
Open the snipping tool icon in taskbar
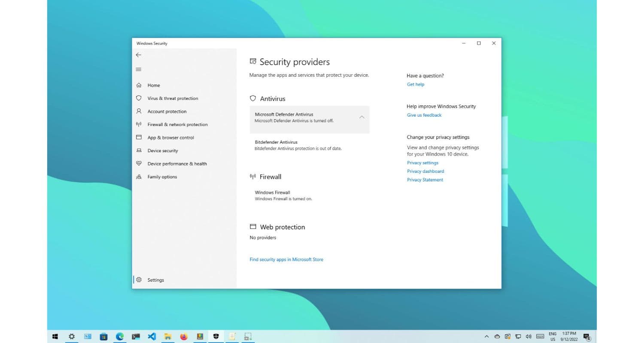tap(248, 337)
